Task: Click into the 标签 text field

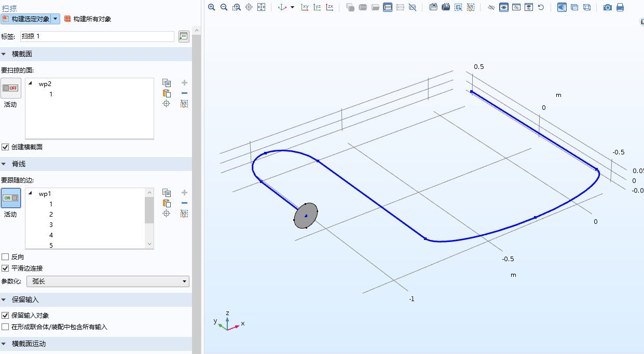Action: click(x=98, y=36)
